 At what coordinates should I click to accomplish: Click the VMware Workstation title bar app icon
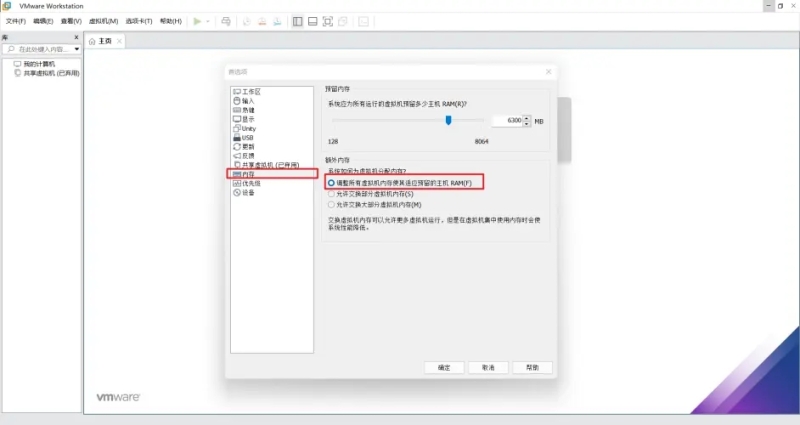click(7, 6)
